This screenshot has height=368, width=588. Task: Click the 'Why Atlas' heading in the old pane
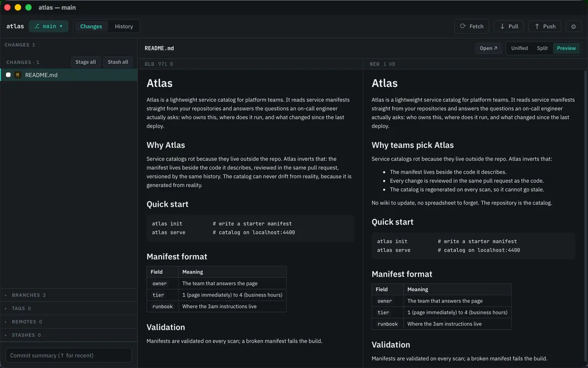pyautogui.click(x=166, y=145)
